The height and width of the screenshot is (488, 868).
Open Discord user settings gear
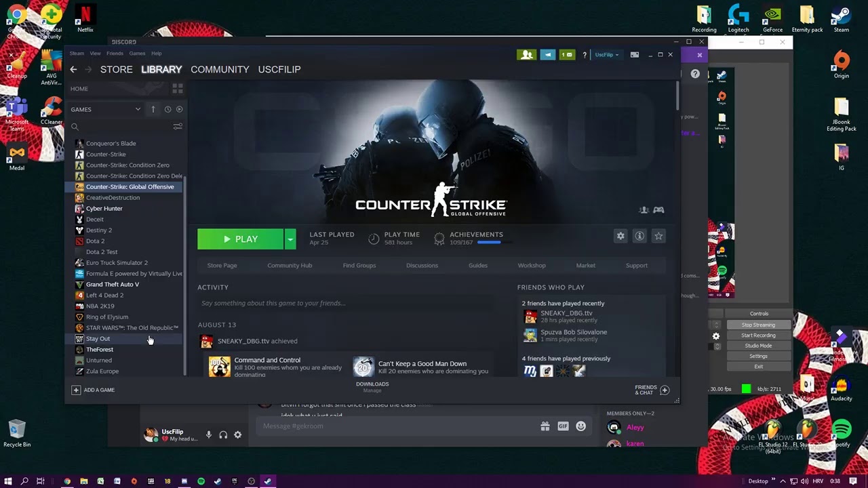point(237,435)
